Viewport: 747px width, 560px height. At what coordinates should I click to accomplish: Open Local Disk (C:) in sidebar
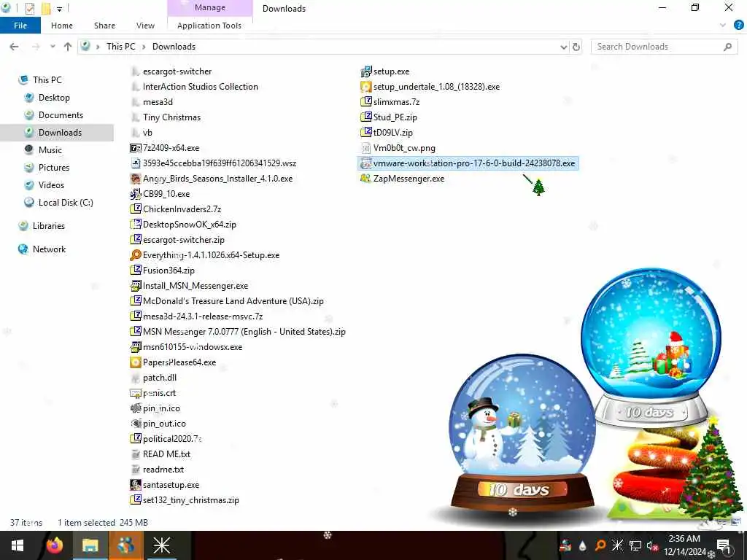(65, 203)
